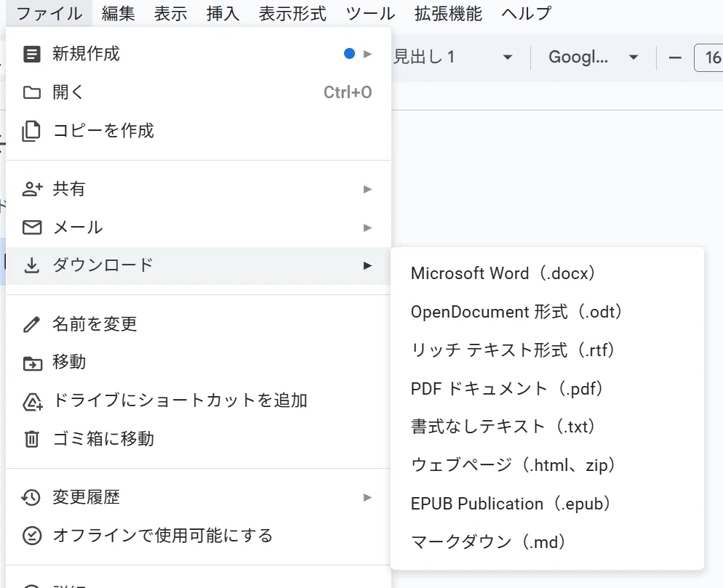Choose 移動 menu entry

[x=199, y=362]
